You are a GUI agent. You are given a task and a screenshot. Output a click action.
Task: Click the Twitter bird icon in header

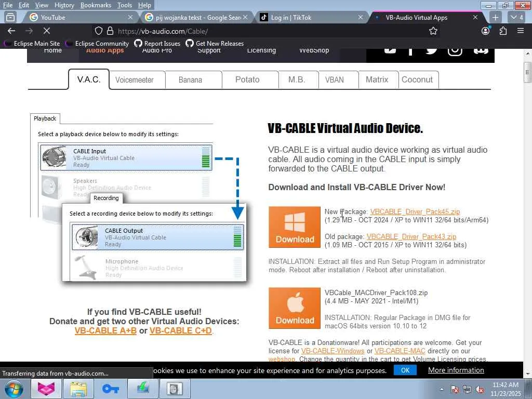431,50
